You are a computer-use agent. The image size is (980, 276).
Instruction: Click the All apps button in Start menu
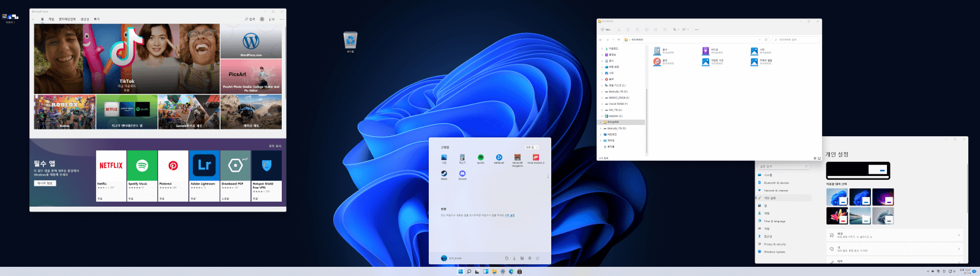(x=532, y=147)
